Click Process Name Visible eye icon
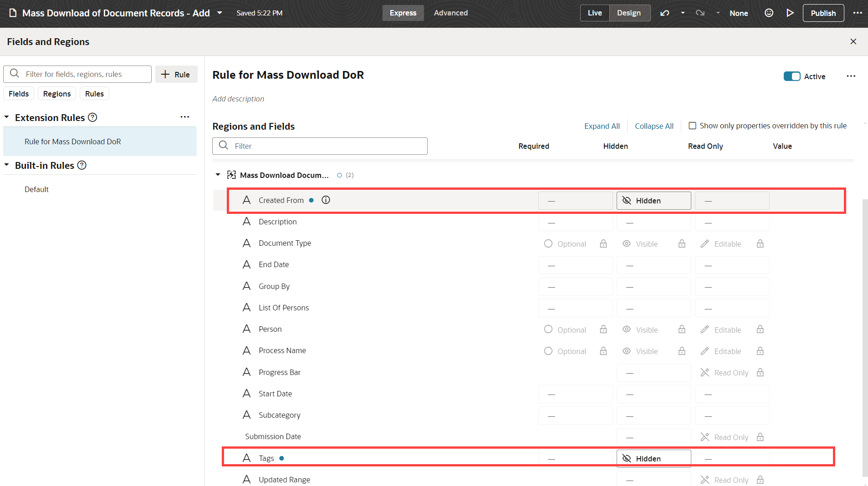 tap(627, 351)
